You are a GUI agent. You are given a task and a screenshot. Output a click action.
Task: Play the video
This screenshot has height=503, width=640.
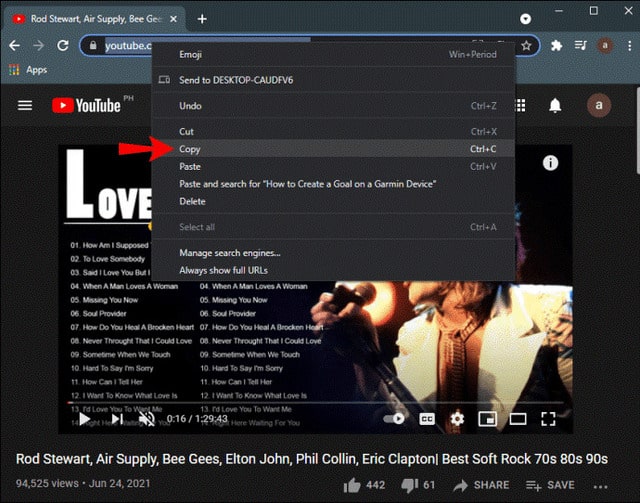[x=84, y=419]
